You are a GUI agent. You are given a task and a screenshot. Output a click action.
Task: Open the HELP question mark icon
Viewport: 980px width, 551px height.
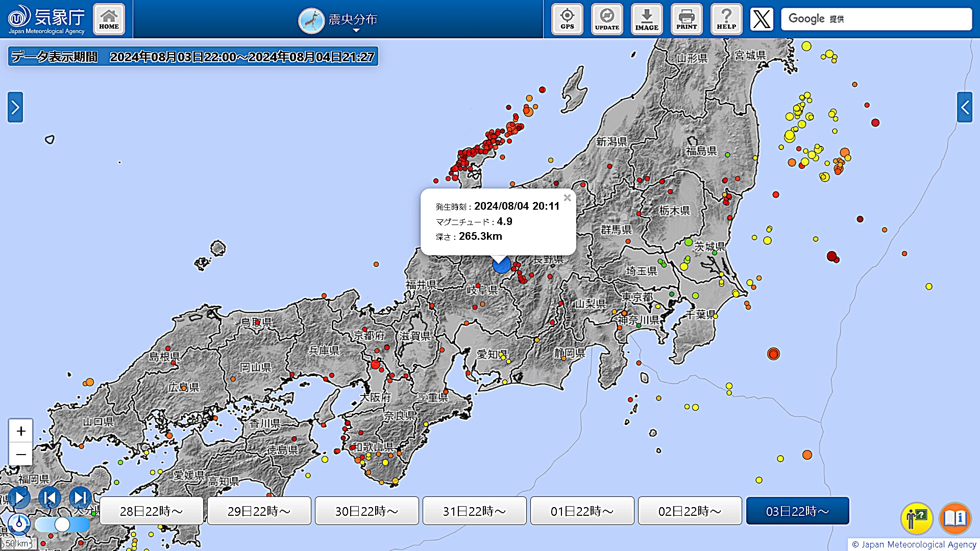point(726,19)
